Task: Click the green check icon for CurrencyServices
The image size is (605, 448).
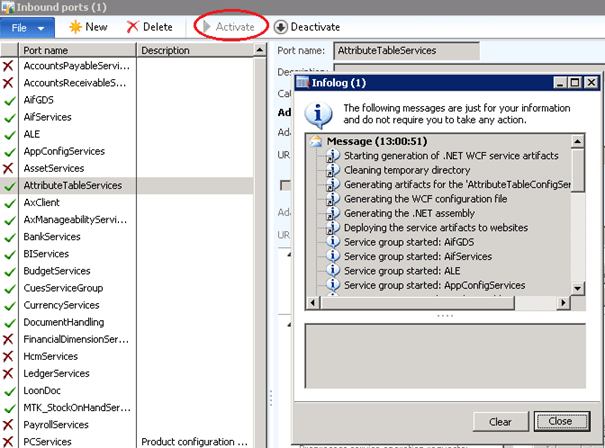Action: point(9,305)
